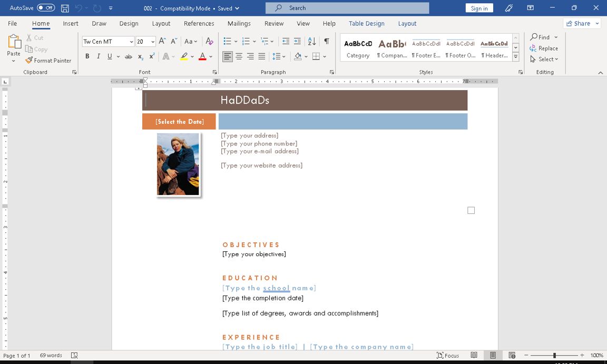Apply the Category style
607x364 pixels.
[358, 48]
